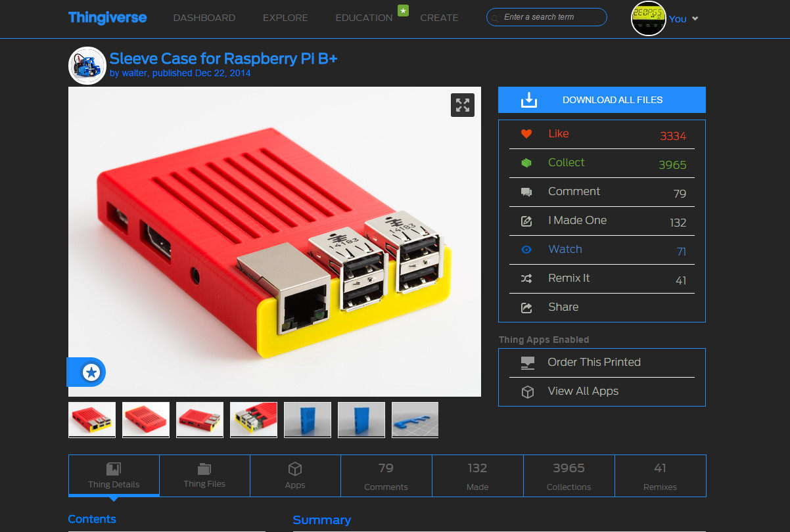Open walter's profile link

[133, 73]
